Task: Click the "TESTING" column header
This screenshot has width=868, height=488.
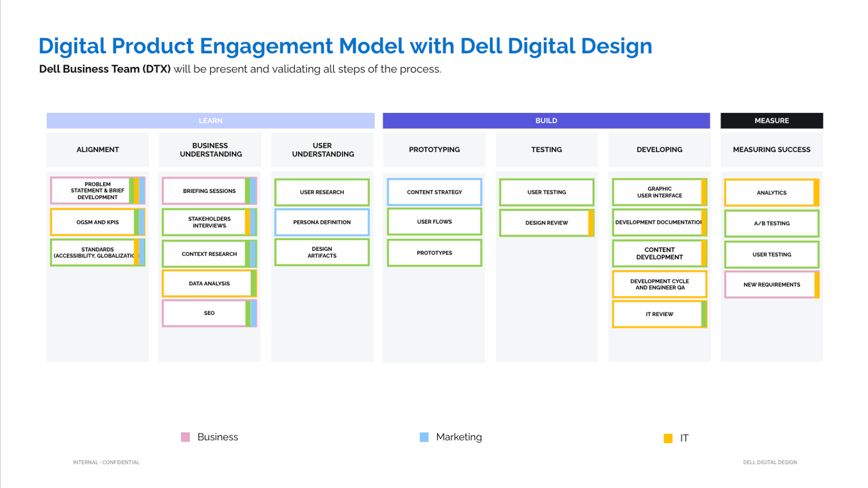Action: tap(547, 150)
